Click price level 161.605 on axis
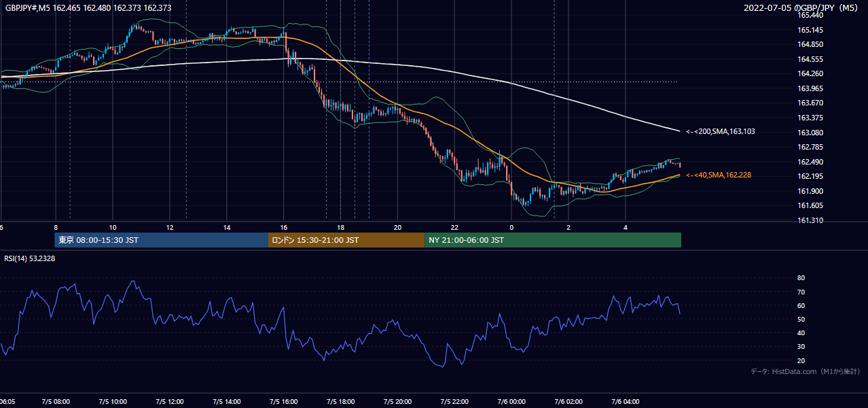 click(810, 205)
